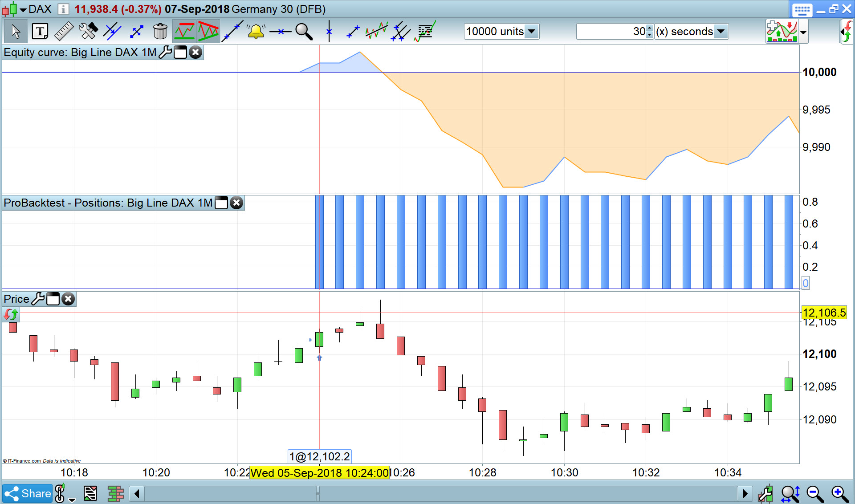This screenshot has height=504, width=855.
Task: Activate the magnifying glass zoom tool
Action: 304,32
